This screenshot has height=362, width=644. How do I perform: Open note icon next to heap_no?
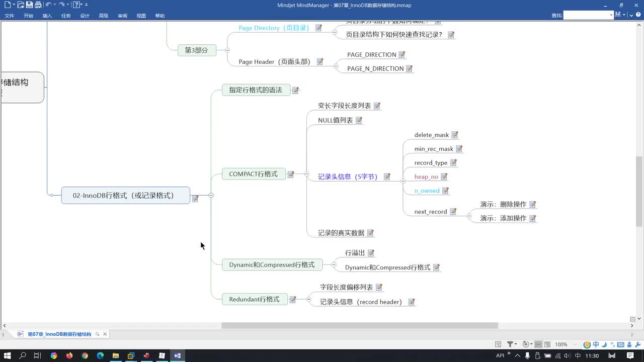pyautogui.click(x=444, y=176)
